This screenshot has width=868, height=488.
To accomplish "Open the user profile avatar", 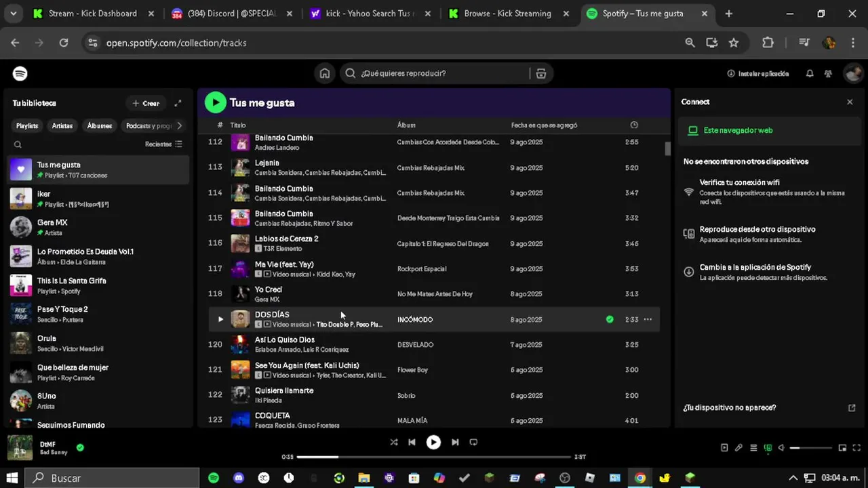I will point(852,73).
